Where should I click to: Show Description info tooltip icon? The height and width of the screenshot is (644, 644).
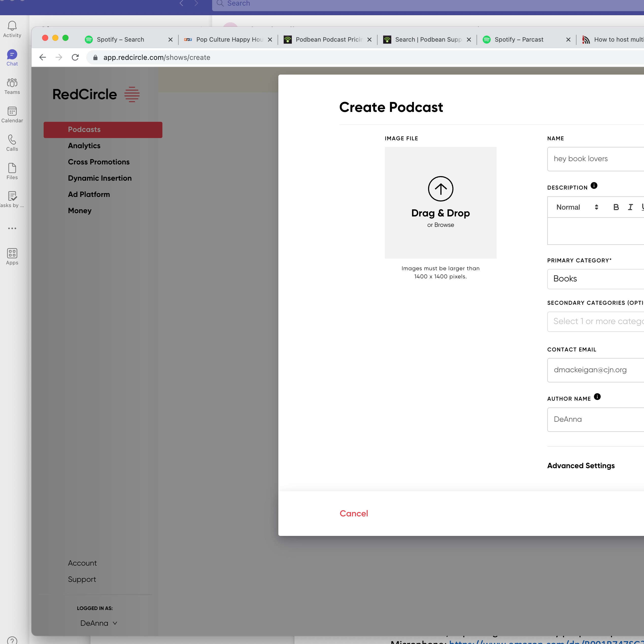pyautogui.click(x=594, y=186)
